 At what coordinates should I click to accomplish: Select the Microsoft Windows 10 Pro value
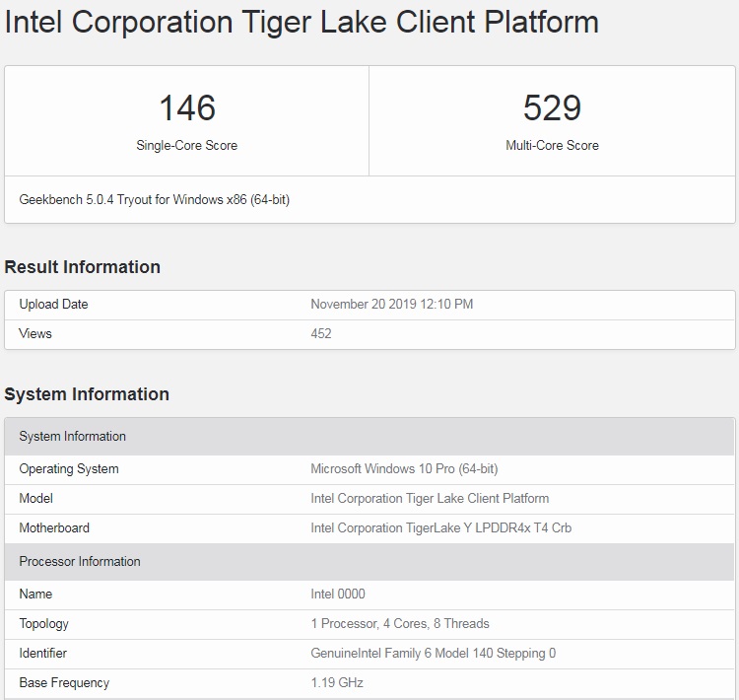coord(404,469)
